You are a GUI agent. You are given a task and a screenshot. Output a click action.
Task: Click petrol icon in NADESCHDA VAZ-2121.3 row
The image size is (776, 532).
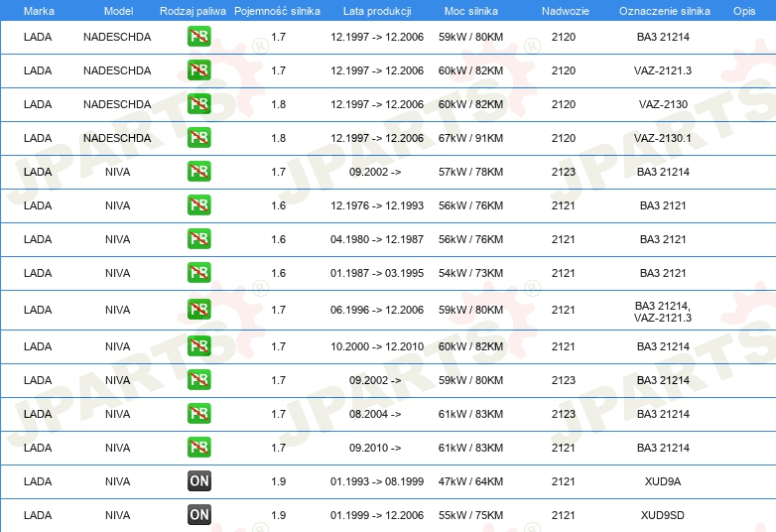coord(198,70)
